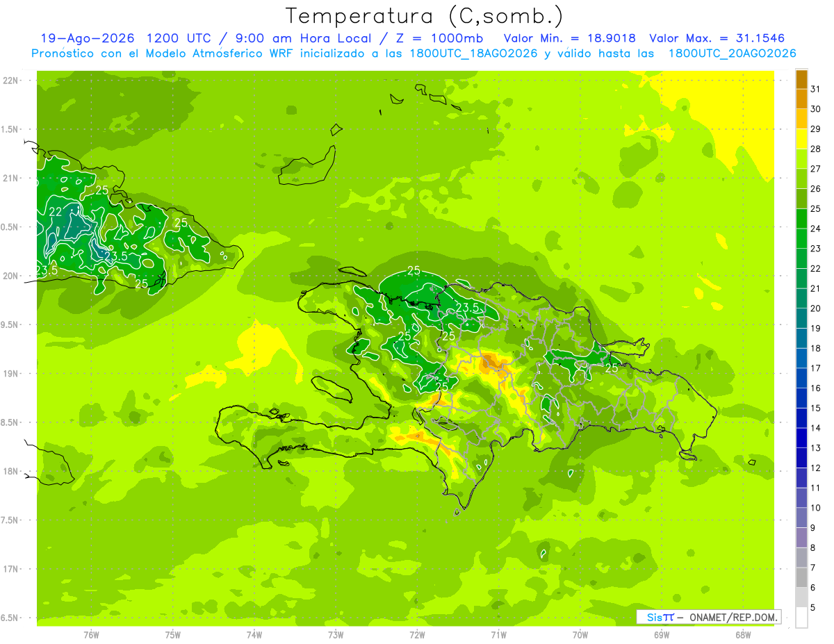The image size is (834, 644).
Task: Click the "69W" longitude label
Action: 662,635
